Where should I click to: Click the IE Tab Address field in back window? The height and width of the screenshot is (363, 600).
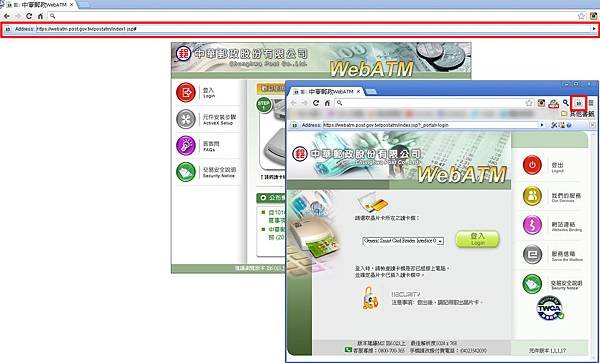[314, 29]
